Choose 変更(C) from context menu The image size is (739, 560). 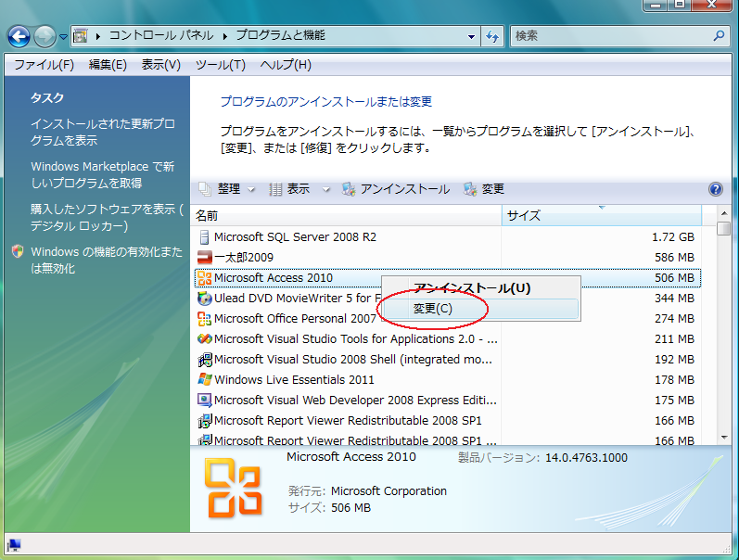tap(480, 309)
